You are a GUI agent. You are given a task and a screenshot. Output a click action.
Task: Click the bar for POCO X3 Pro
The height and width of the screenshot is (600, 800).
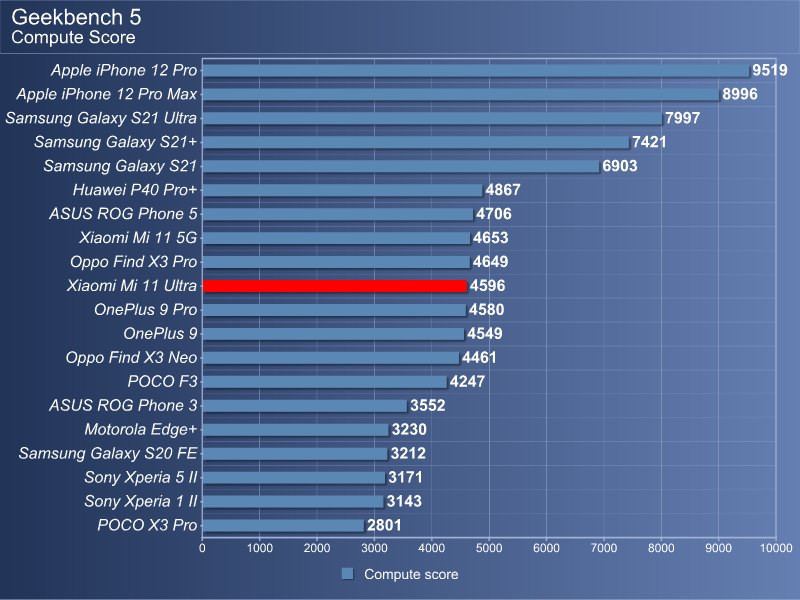click(x=283, y=526)
